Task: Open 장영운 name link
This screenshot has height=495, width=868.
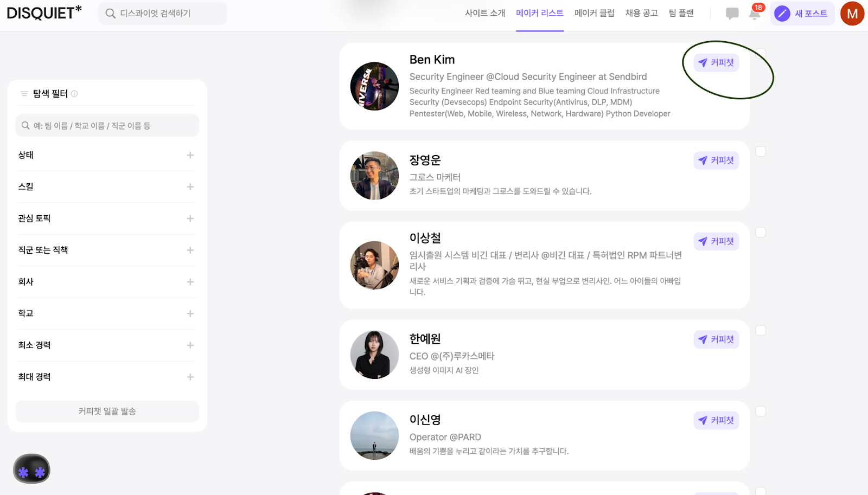Action: pyautogui.click(x=425, y=160)
